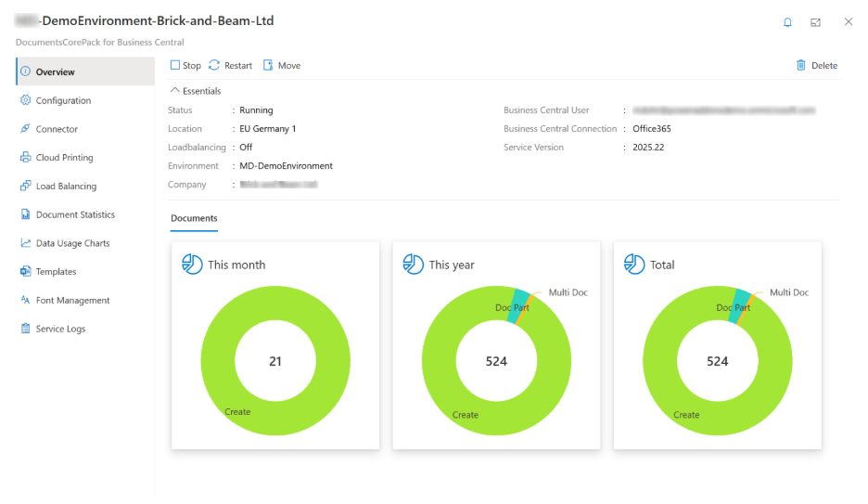Click the EU Germany 1 location value
The image size is (868, 504).
267,128
